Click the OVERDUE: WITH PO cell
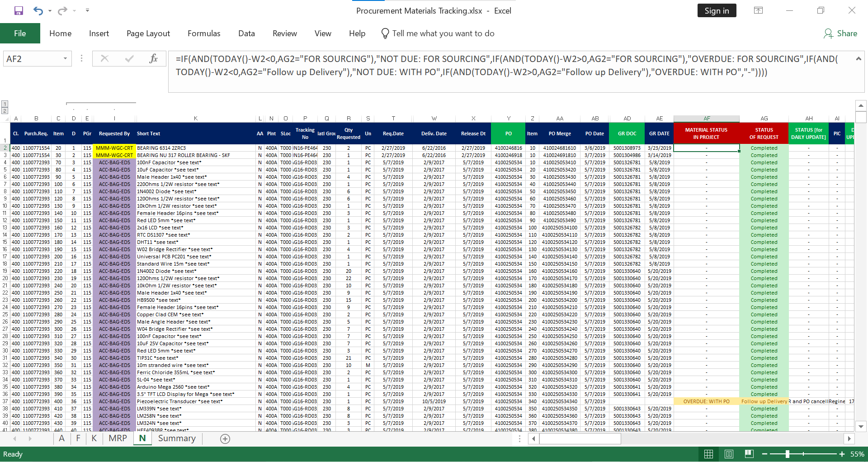The height and width of the screenshot is (462, 868). coord(707,401)
